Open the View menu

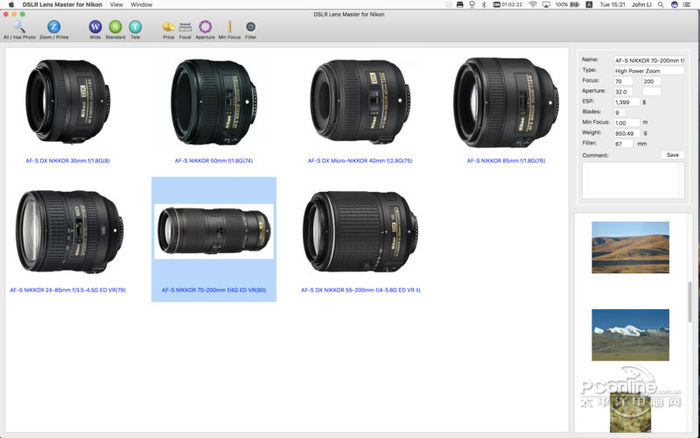click(117, 4)
